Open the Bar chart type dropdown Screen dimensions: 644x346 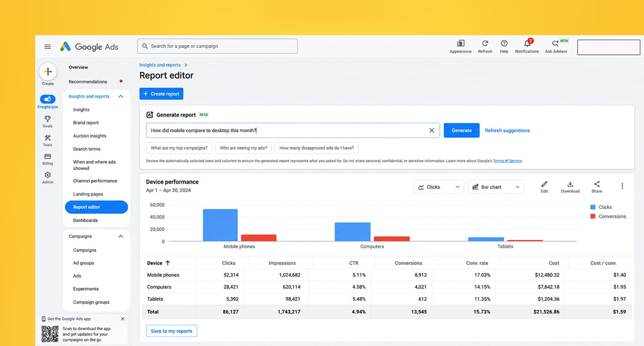point(496,187)
